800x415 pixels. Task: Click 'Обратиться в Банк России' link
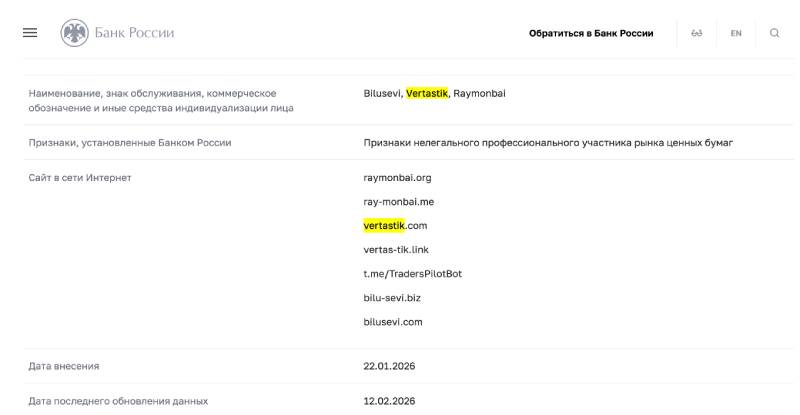point(591,33)
